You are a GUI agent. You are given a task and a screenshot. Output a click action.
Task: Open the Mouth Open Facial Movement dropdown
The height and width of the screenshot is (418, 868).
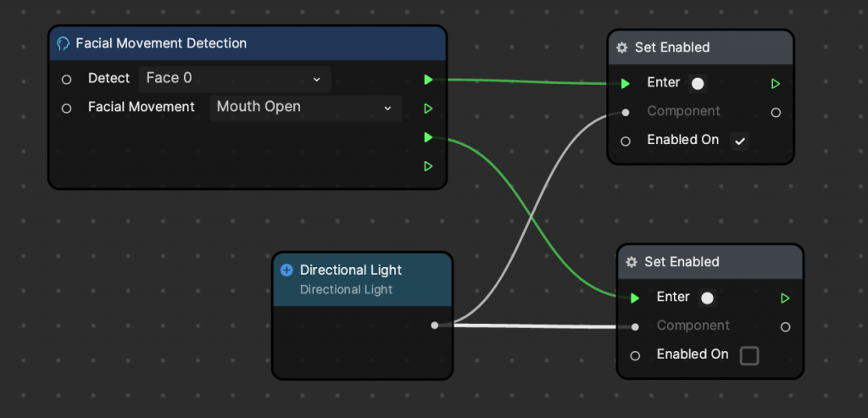pos(305,108)
